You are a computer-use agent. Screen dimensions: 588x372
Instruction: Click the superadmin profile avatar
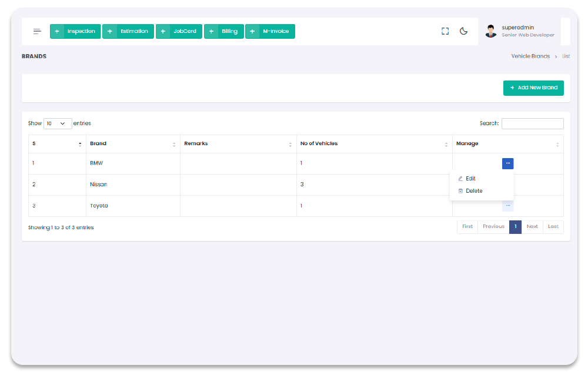click(x=491, y=32)
